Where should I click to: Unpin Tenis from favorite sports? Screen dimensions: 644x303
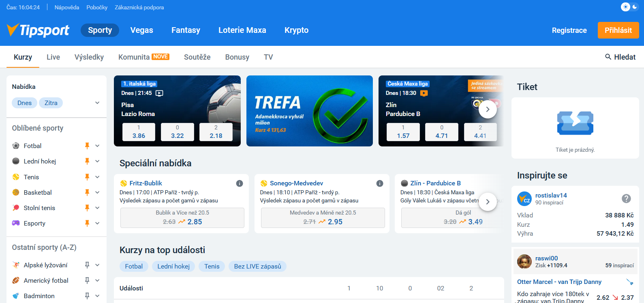[x=87, y=177]
